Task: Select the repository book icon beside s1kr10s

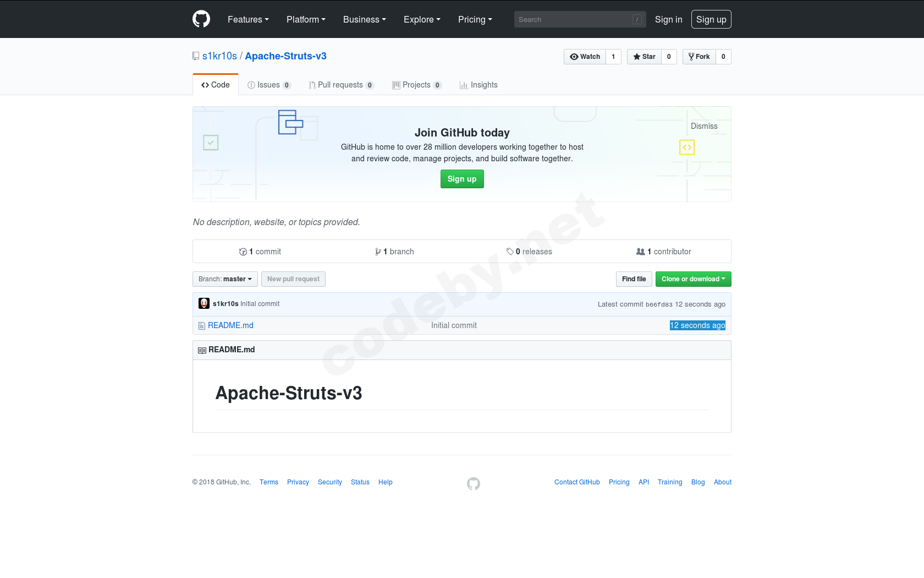Action: 196,56
